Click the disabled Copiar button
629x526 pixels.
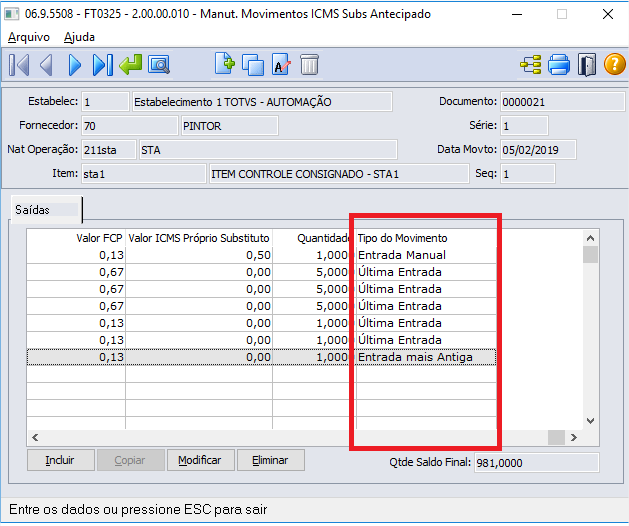131,460
